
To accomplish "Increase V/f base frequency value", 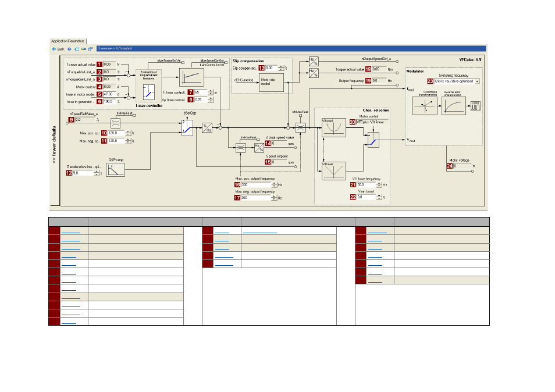I will [x=379, y=183].
